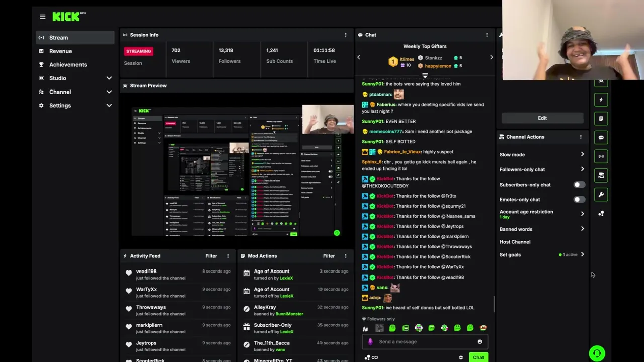Click AlleyKray banned entry in Mod Actions
Viewport: 644px width, 362px height.
(295, 310)
